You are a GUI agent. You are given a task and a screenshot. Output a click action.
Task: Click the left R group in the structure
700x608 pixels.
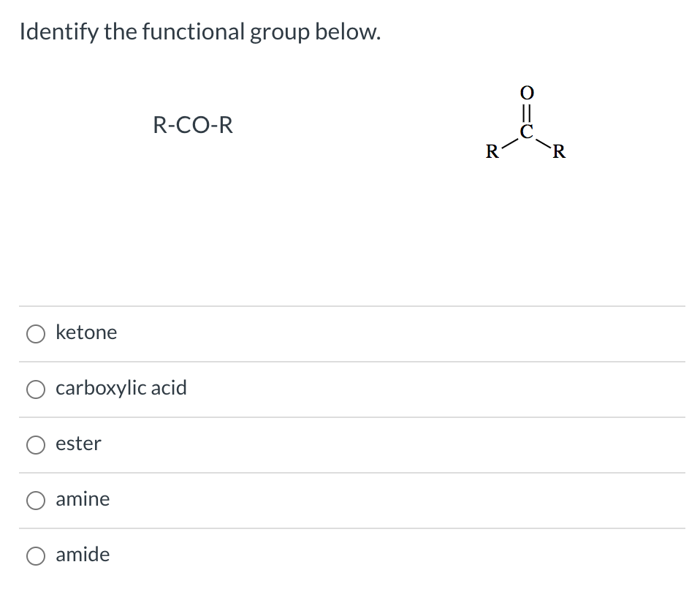coord(490,153)
